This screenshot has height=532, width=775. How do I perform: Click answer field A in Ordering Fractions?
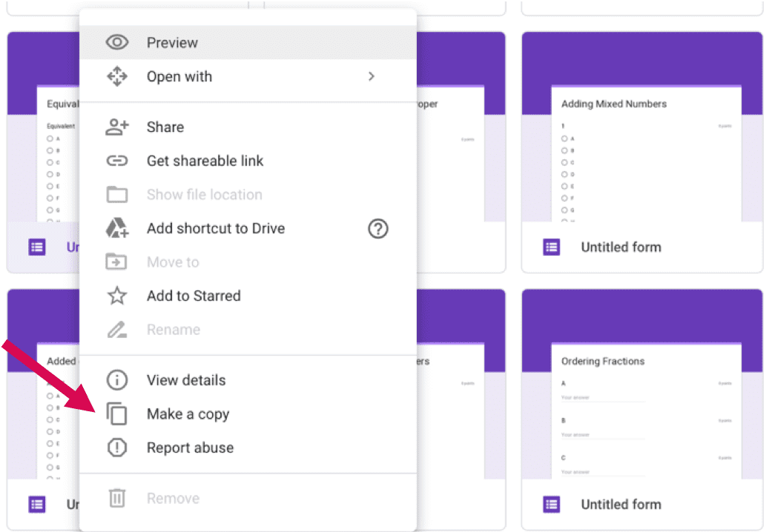[602, 397]
